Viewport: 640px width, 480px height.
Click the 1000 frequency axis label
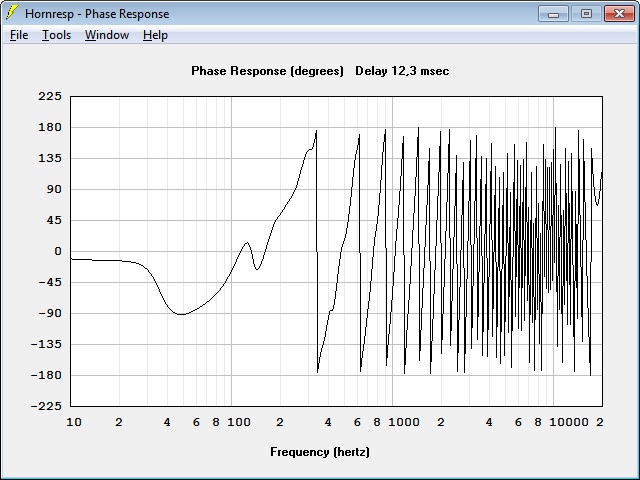[x=404, y=422]
